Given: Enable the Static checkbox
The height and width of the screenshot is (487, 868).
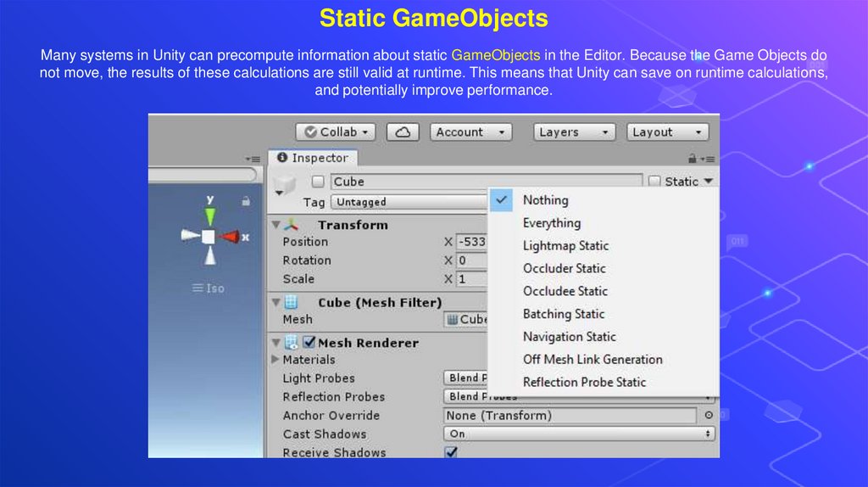Looking at the screenshot, I should tap(654, 182).
